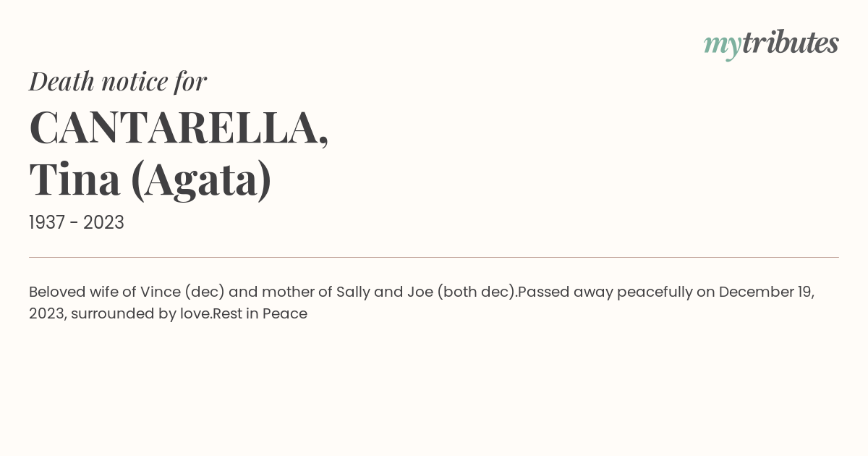The height and width of the screenshot is (456, 868).
Task: Click the horizontal divider line
Action: click(x=434, y=257)
